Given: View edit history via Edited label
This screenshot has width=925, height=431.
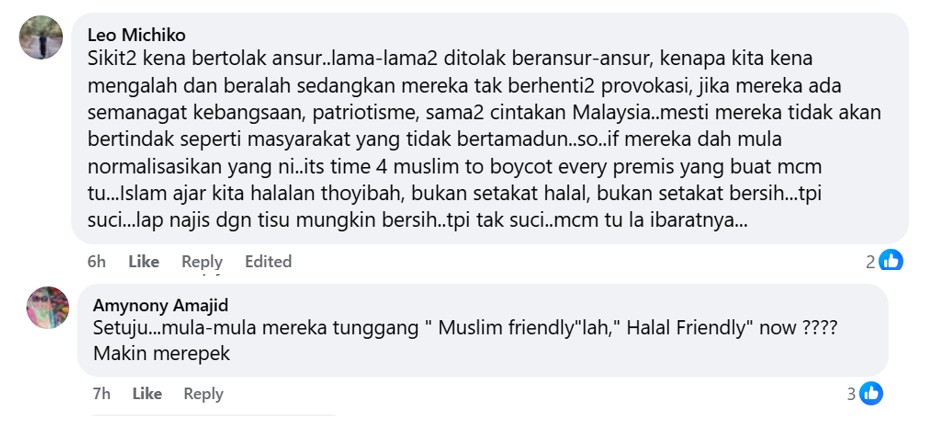Looking at the screenshot, I should click(268, 261).
